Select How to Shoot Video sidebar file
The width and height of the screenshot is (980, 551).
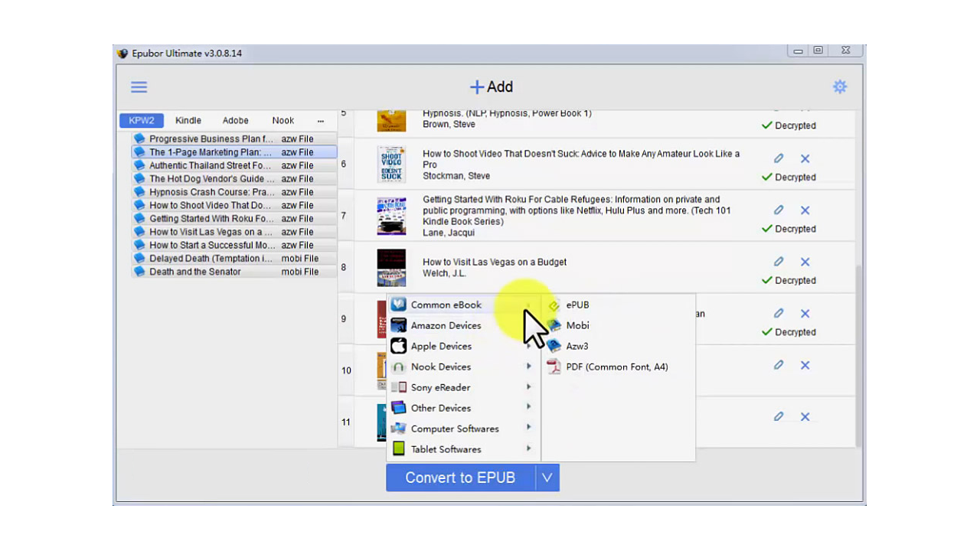(x=234, y=205)
